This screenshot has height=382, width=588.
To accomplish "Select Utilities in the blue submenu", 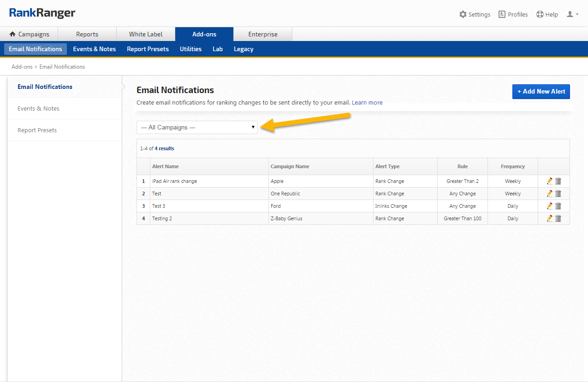I will [190, 49].
